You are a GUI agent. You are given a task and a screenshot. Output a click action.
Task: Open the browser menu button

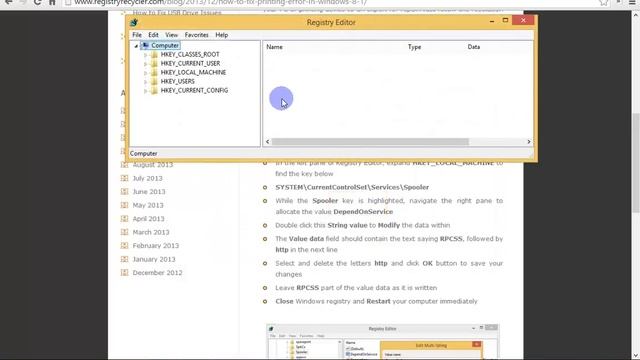pyautogui.click(x=632, y=2)
